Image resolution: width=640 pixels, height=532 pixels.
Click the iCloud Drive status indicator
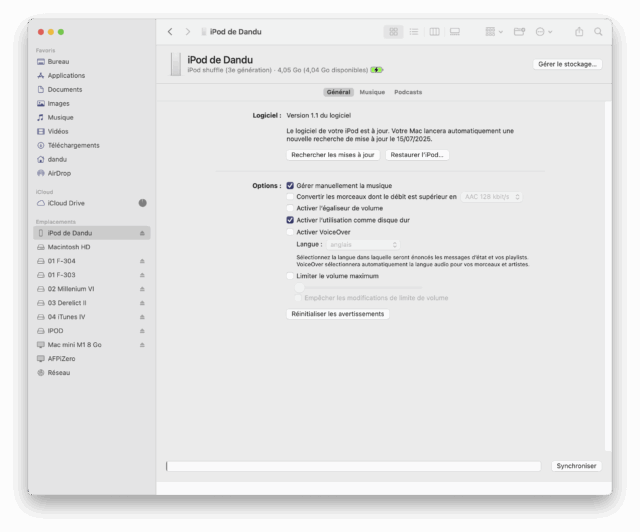pos(142,203)
